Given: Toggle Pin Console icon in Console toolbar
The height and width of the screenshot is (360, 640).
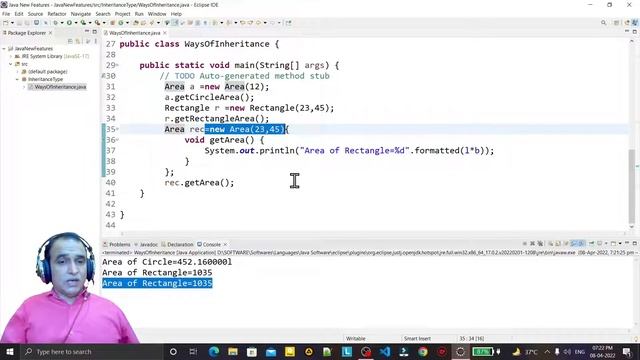Looking at the screenshot, I should click(x=591, y=244).
